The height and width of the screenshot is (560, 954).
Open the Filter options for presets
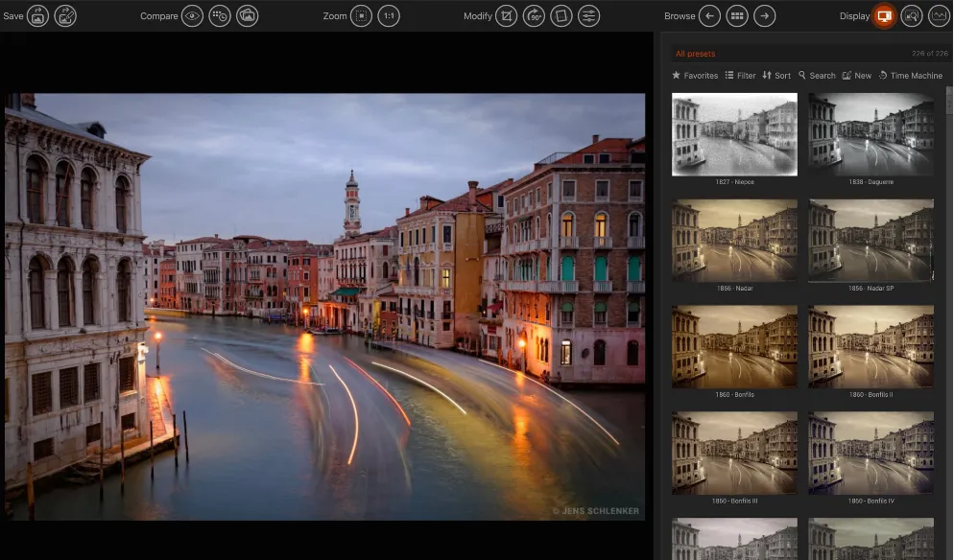(740, 76)
